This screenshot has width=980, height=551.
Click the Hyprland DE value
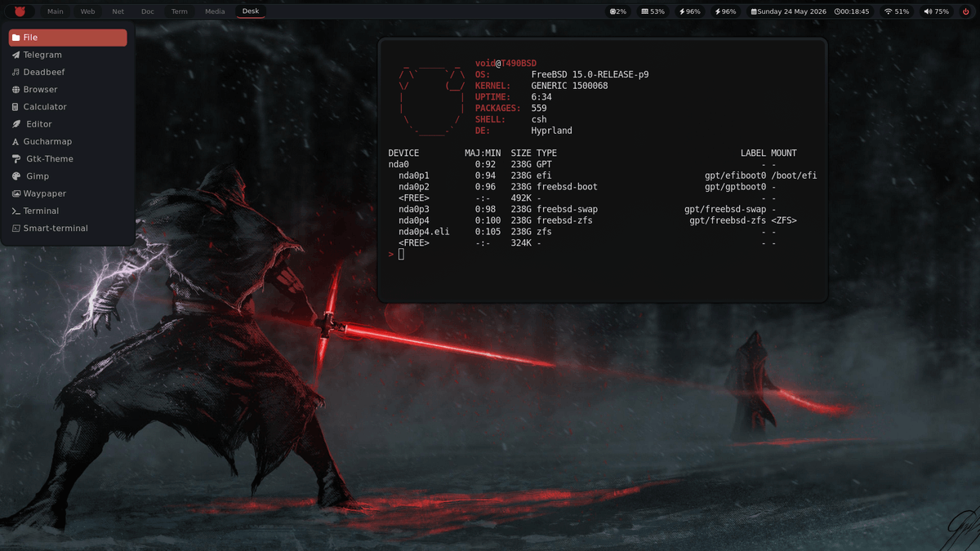[551, 131]
